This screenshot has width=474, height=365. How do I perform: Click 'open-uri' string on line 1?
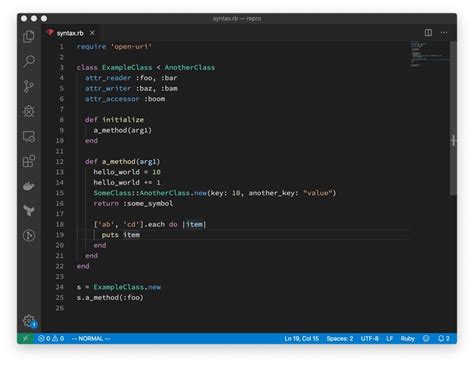coord(131,47)
